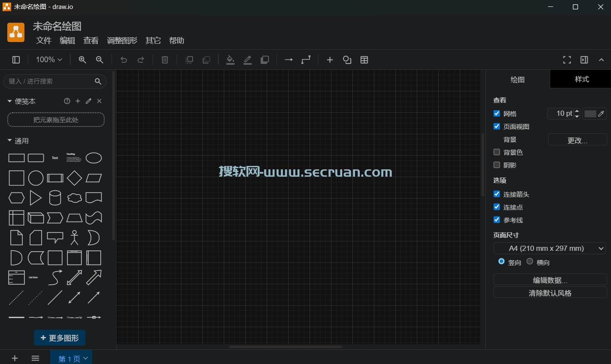Screen dimensions: 611x364
Task: Click the scratchpad edit pencil icon
Action: 88,101
